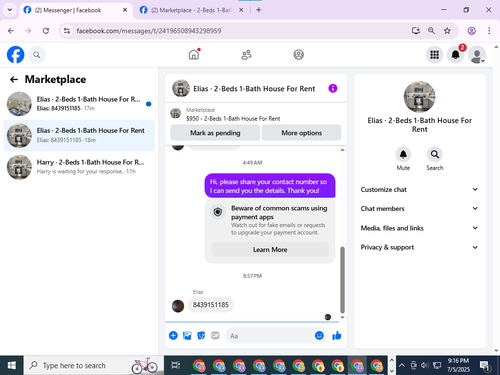Click the Facebook logo icon
This screenshot has height=375, width=500.
[x=16, y=55]
